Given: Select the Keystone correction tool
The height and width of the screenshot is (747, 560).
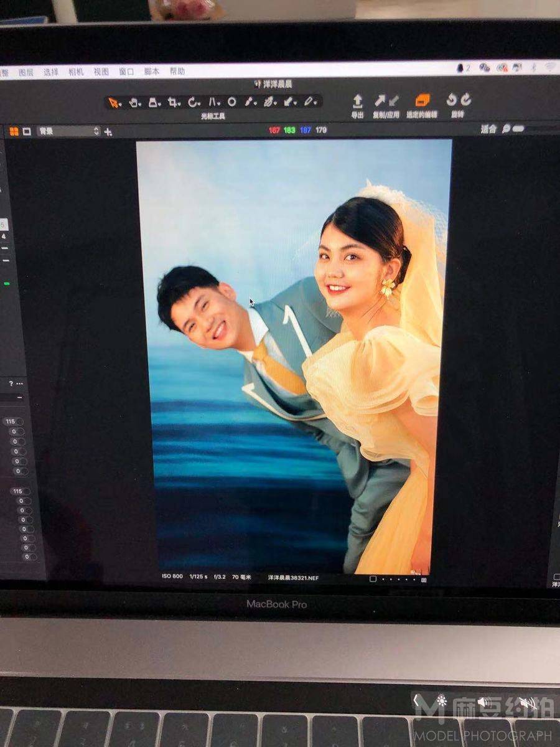Looking at the screenshot, I should (213, 102).
